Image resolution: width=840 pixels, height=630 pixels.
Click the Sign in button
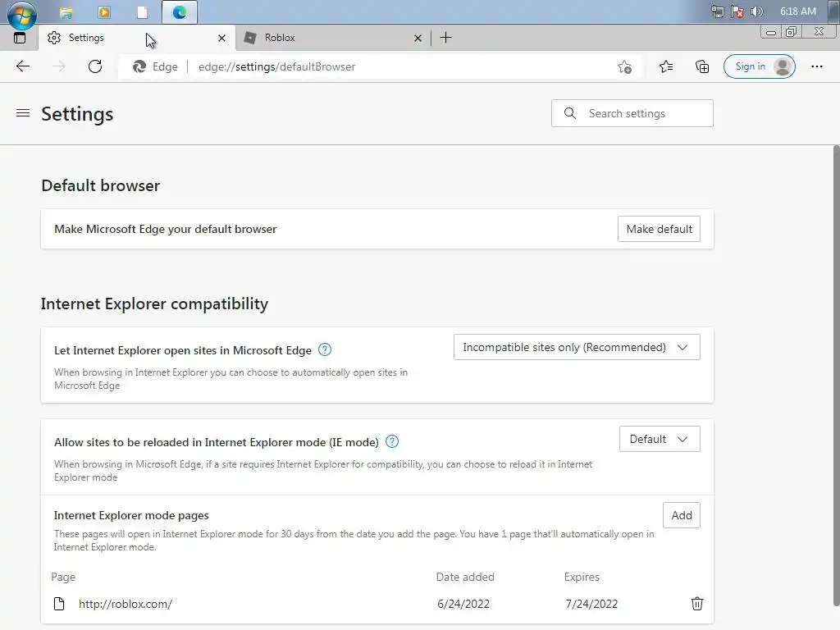coord(759,66)
